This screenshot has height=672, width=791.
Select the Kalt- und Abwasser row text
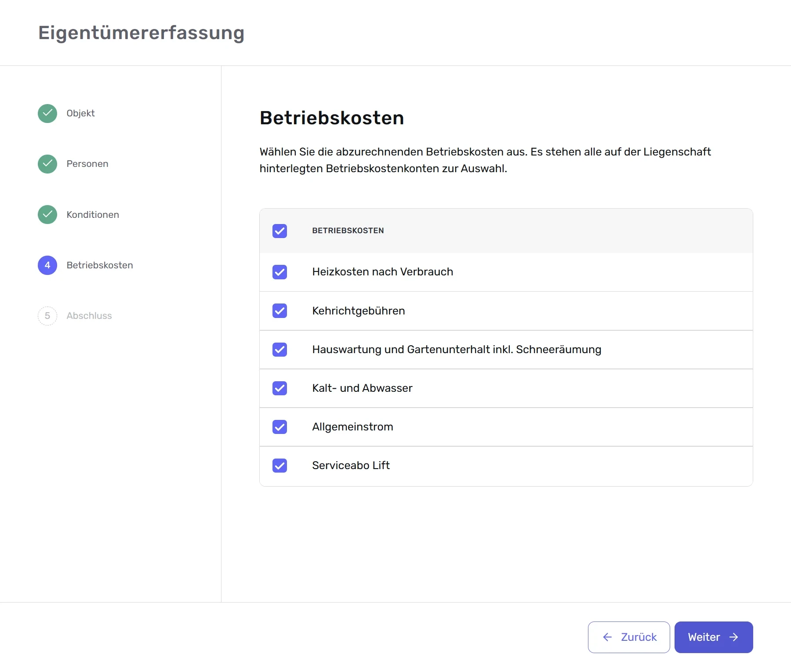[362, 388]
